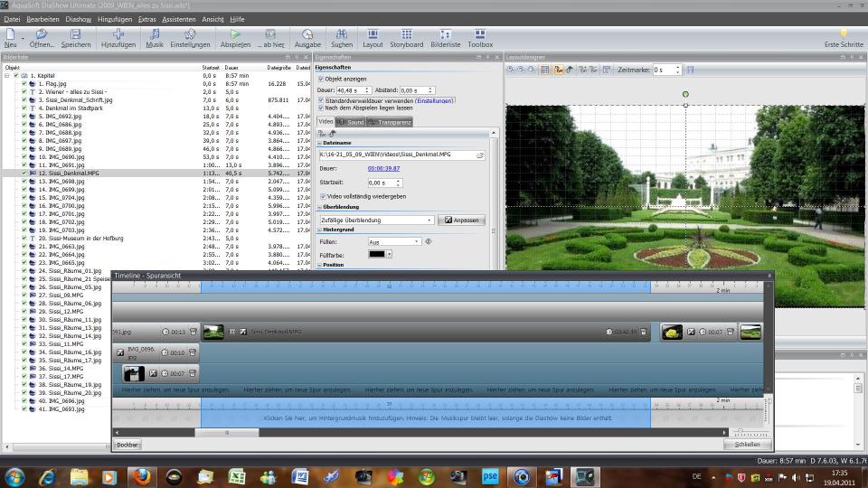Screen dimensions: 868x488
Task: Toggle 'Nach dem Abspielen liegen lassen' checkbox
Action: tap(321, 108)
